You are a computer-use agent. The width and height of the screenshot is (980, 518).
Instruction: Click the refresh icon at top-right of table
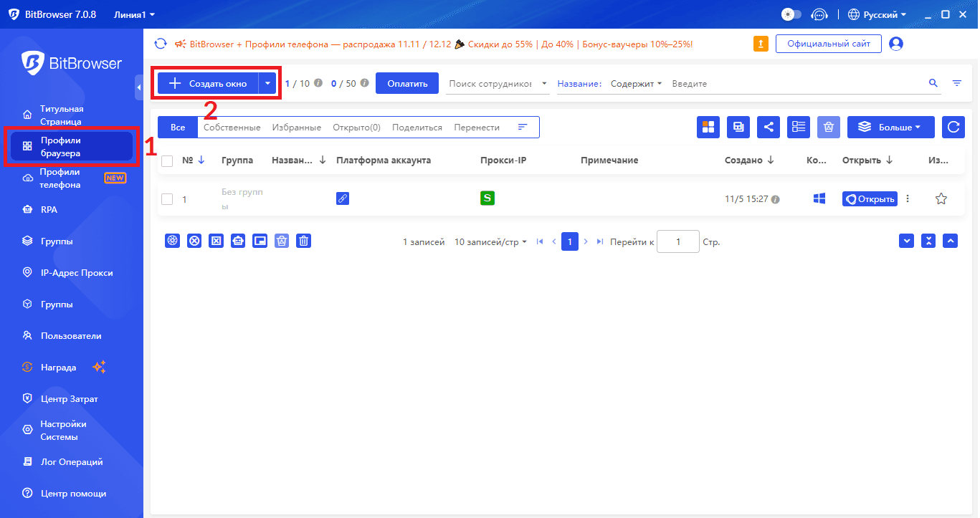pos(953,127)
